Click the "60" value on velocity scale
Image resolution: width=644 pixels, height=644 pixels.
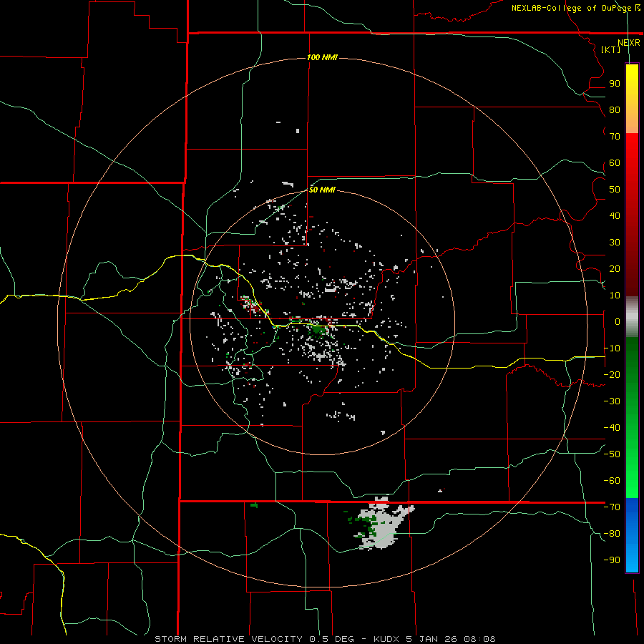click(615, 163)
